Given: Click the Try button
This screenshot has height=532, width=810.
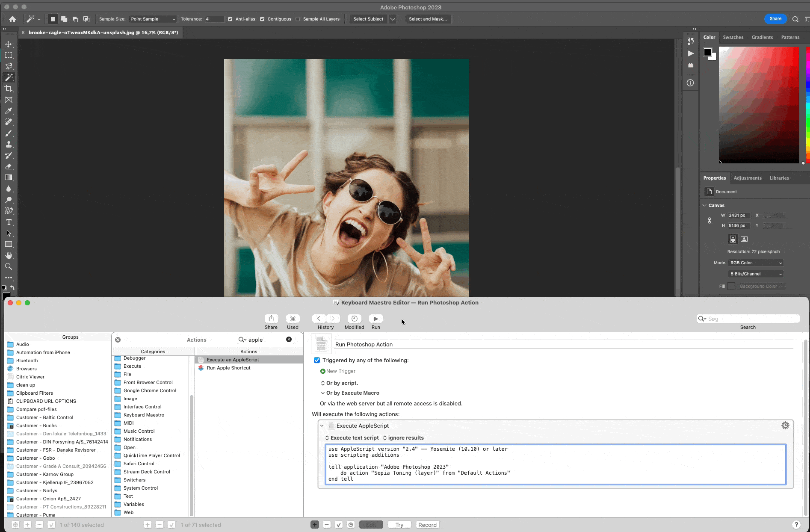Looking at the screenshot, I should coord(399,525).
